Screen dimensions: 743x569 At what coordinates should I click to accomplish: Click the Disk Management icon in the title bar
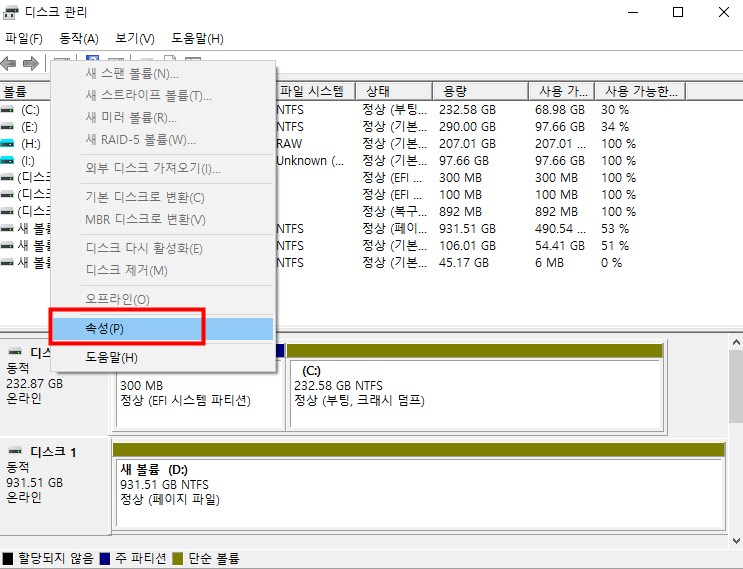pyautogui.click(x=10, y=12)
